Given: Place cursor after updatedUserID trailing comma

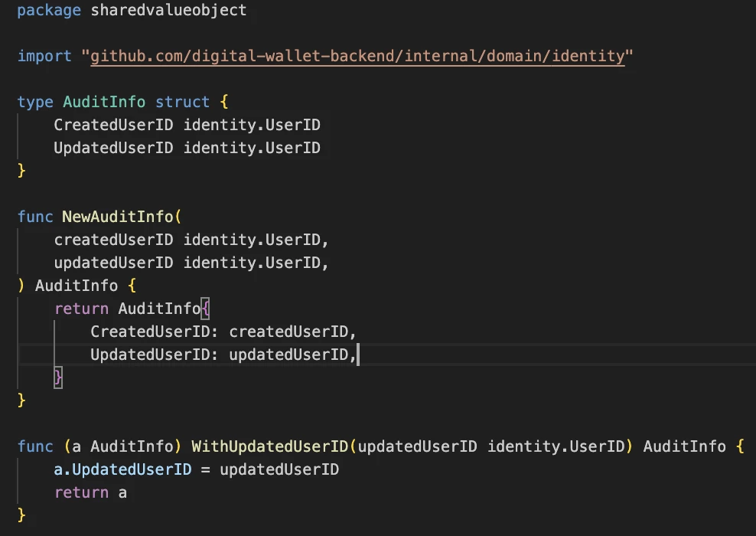Looking at the screenshot, I should [358, 354].
